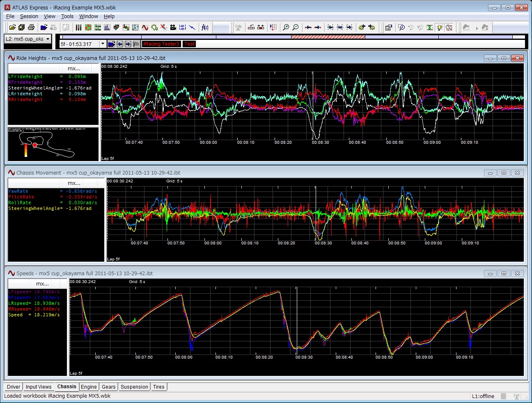Click the f(x) function editor icon
The width and height of the screenshot is (532, 403).
[x=204, y=27]
